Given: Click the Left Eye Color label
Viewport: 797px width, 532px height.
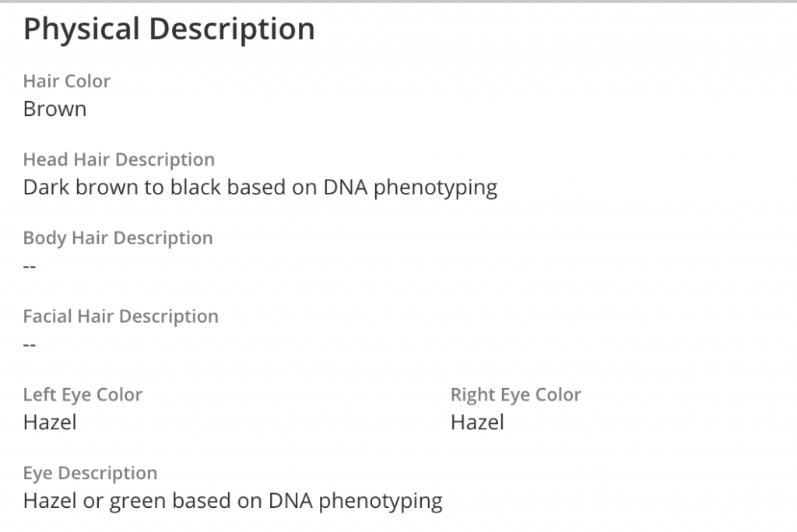Looking at the screenshot, I should [83, 395].
